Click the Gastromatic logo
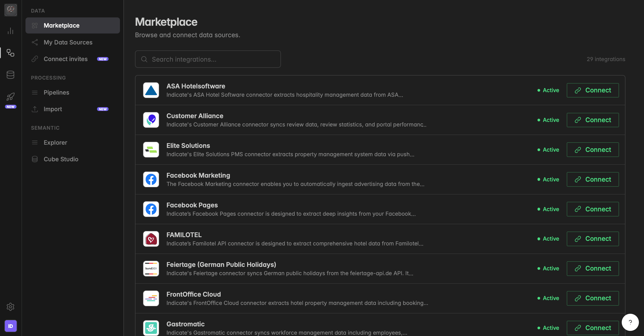Viewport: 644px width, 336px height. [x=151, y=328]
